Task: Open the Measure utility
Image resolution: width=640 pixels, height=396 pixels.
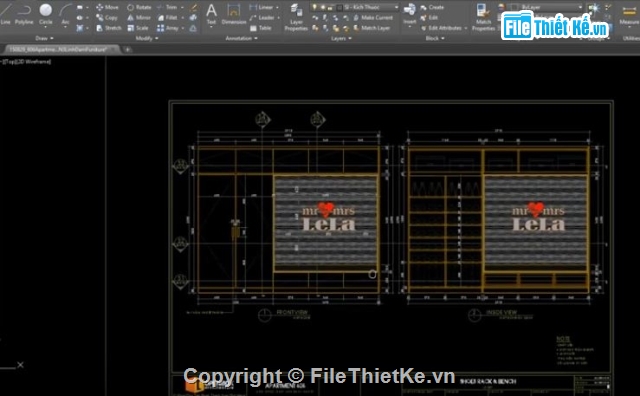Action: click(x=629, y=16)
